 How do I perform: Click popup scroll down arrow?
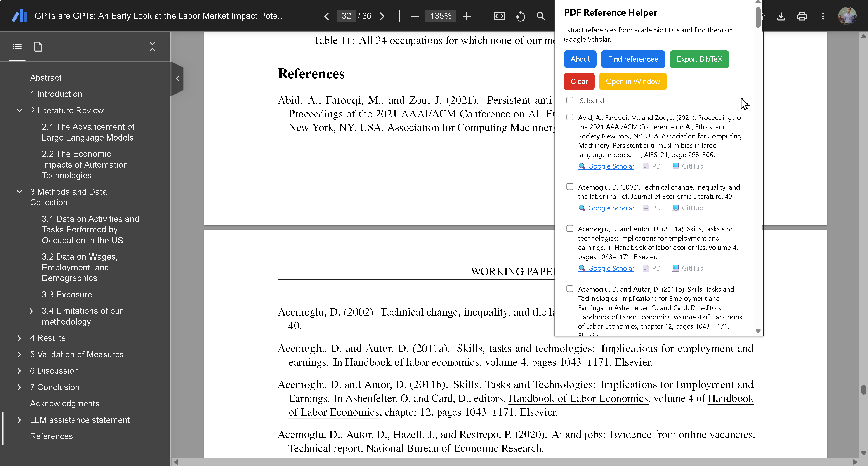(758, 331)
